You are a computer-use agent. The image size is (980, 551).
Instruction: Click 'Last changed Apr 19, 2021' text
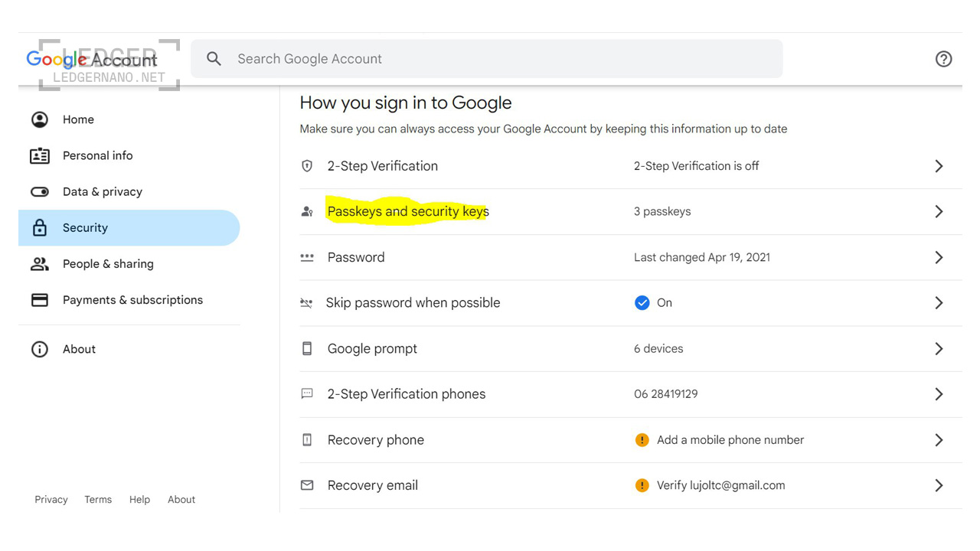702,257
